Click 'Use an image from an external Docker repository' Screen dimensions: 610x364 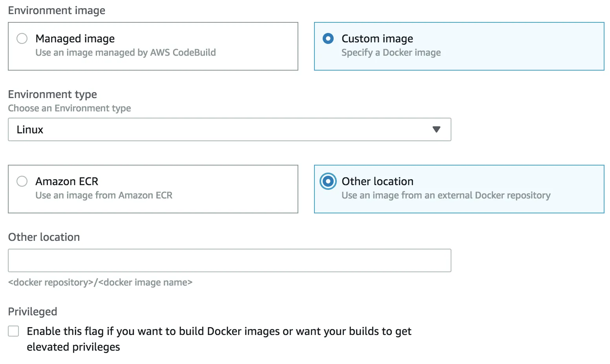point(446,195)
